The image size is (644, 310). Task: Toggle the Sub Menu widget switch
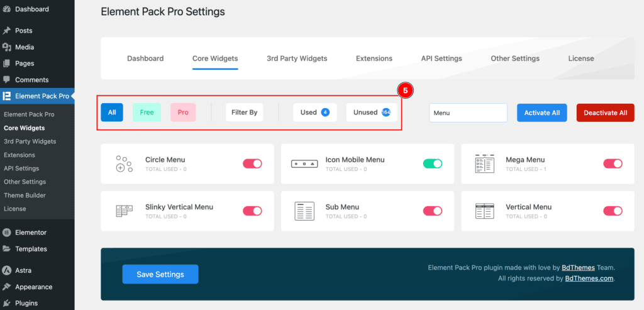tap(433, 211)
